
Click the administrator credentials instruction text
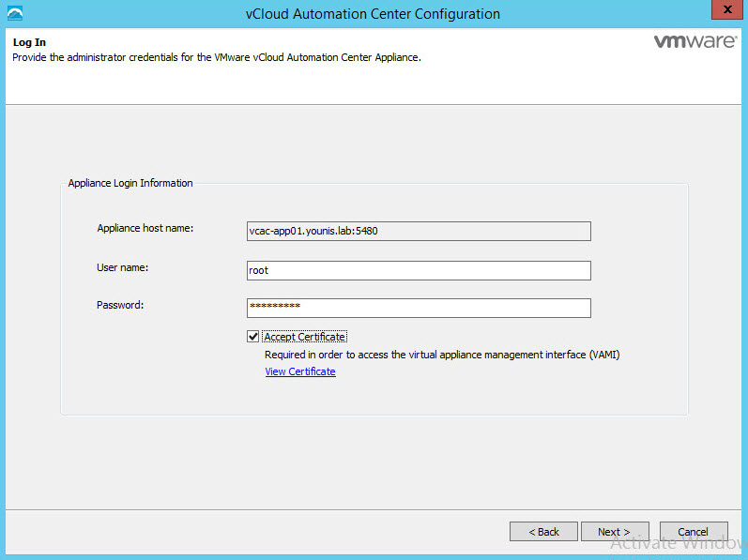coord(217,57)
